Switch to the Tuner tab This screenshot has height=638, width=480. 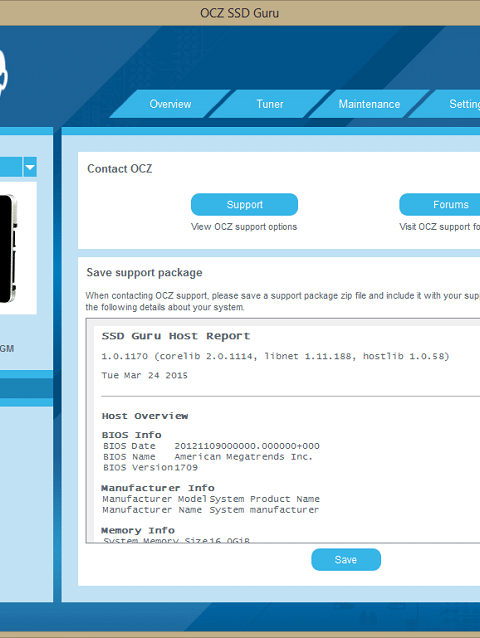(x=270, y=104)
